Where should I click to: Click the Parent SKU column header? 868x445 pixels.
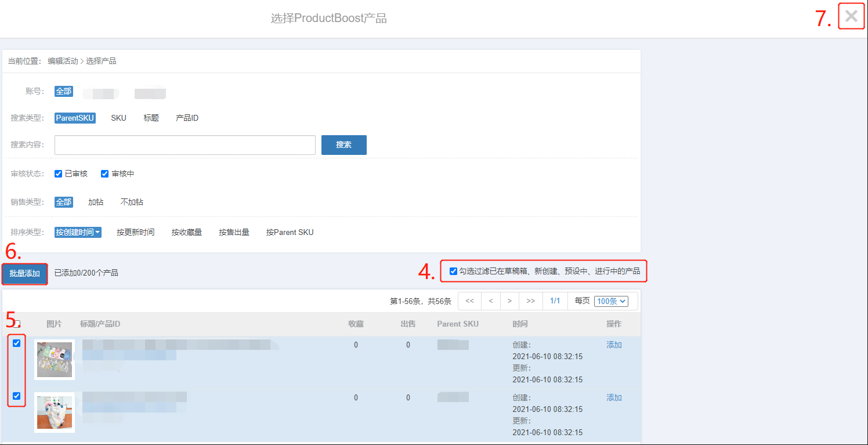click(458, 324)
